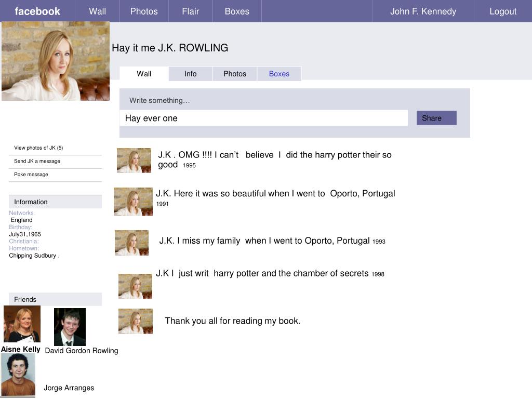532x399 pixels.
Task: Click Poke message link
Action: click(x=31, y=174)
